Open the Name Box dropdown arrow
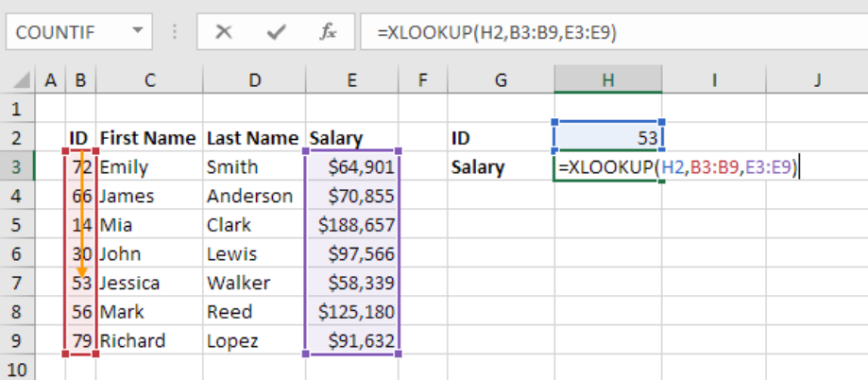The image size is (868, 380). (137, 31)
